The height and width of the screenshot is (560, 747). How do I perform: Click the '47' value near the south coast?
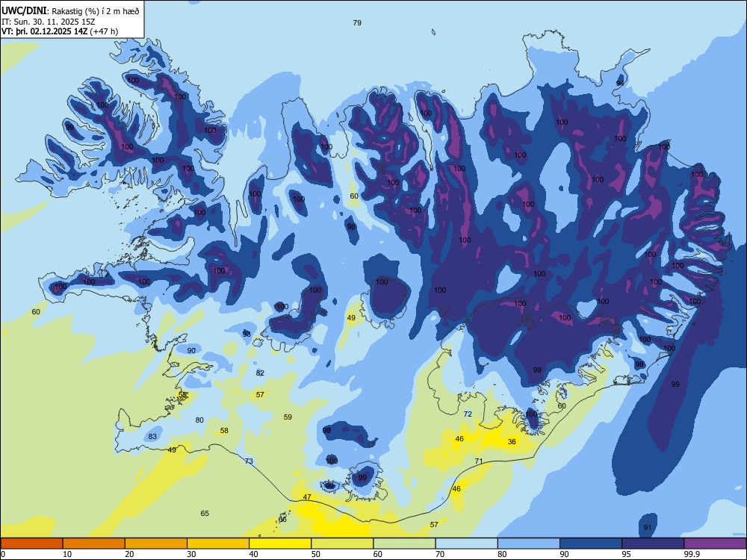pos(307,497)
